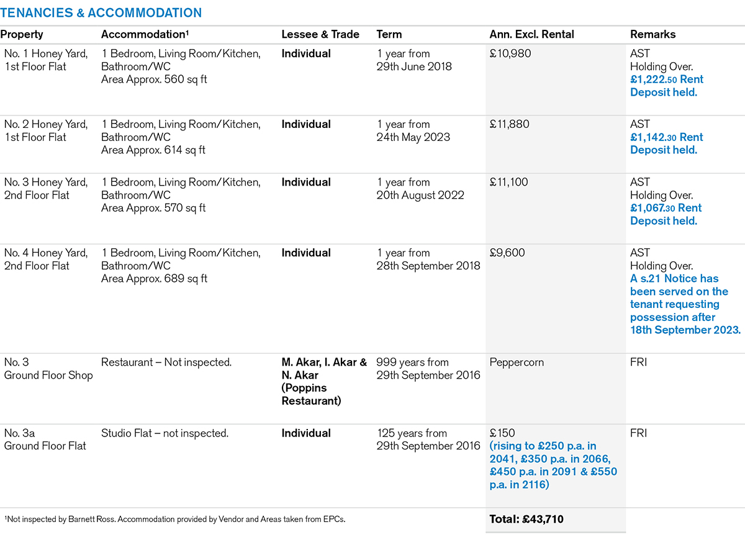Image resolution: width=745 pixels, height=560 pixels.
Task: Click the £1,222.50 Rent Deposit held text
Action: (x=666, y=86)
